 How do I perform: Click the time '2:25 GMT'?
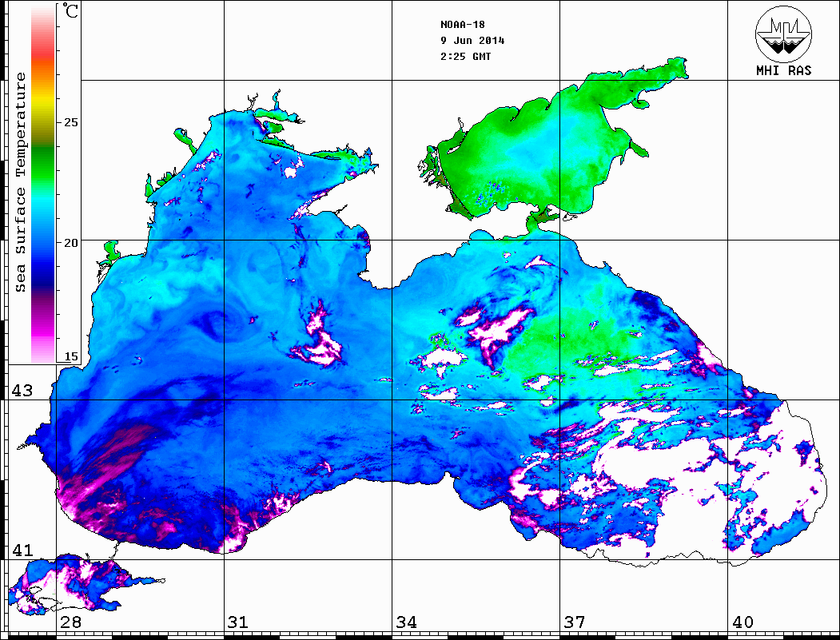(466, 56)
